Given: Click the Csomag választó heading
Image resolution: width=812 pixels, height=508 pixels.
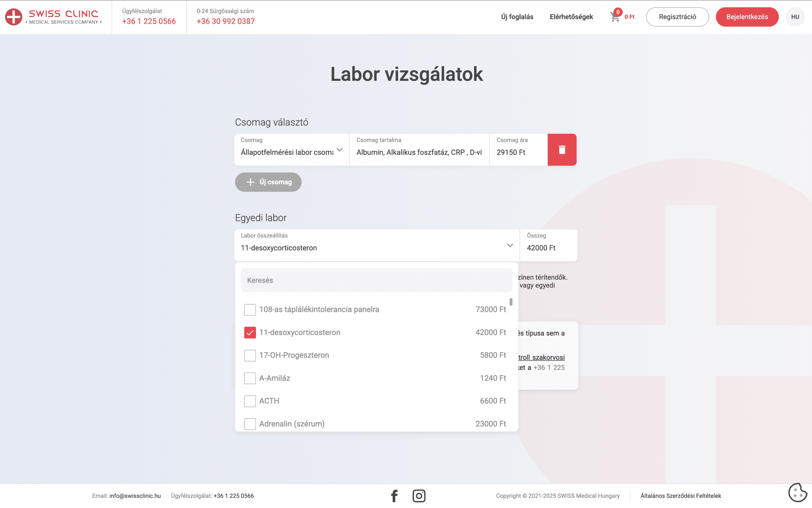Looking at the screenshot, I should pyautogui.click(x=271, y=122).
